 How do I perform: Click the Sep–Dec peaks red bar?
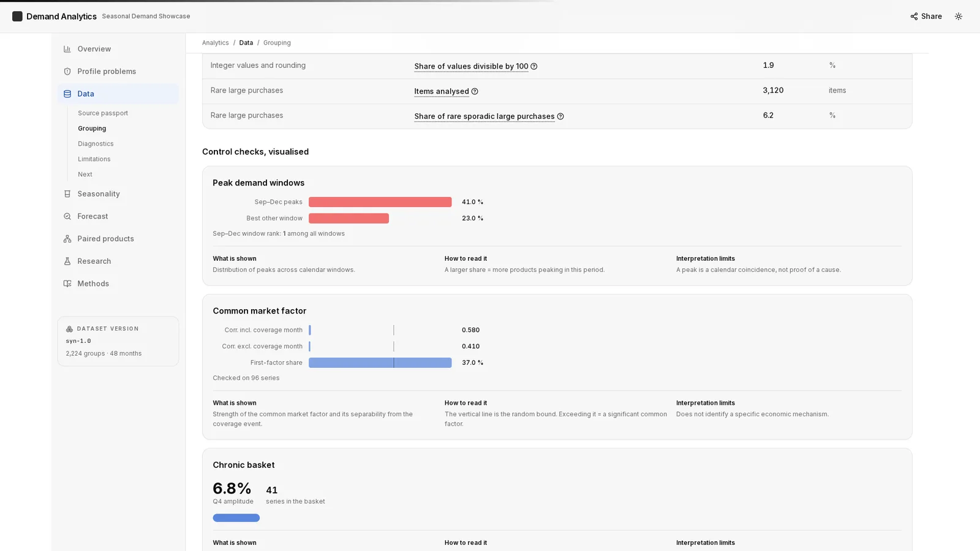380,202
